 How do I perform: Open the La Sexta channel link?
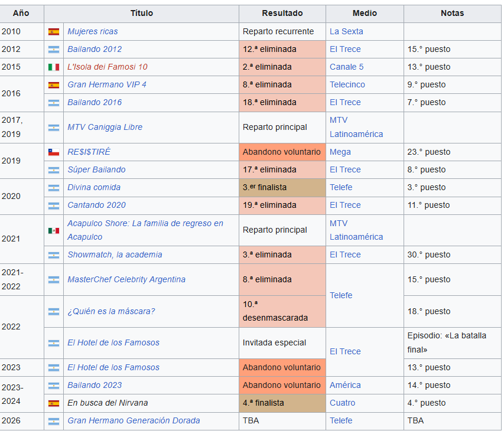[346, 31]
